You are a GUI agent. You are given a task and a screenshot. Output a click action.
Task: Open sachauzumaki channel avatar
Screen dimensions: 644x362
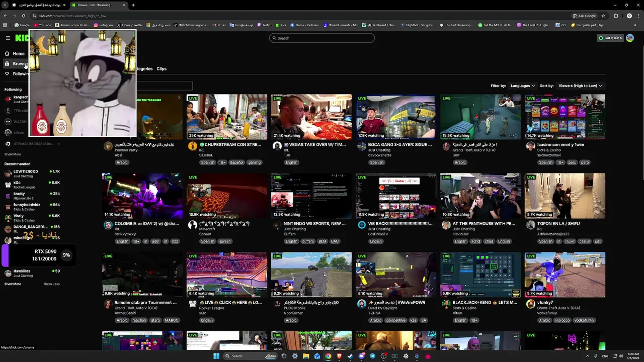coord(530,146)
